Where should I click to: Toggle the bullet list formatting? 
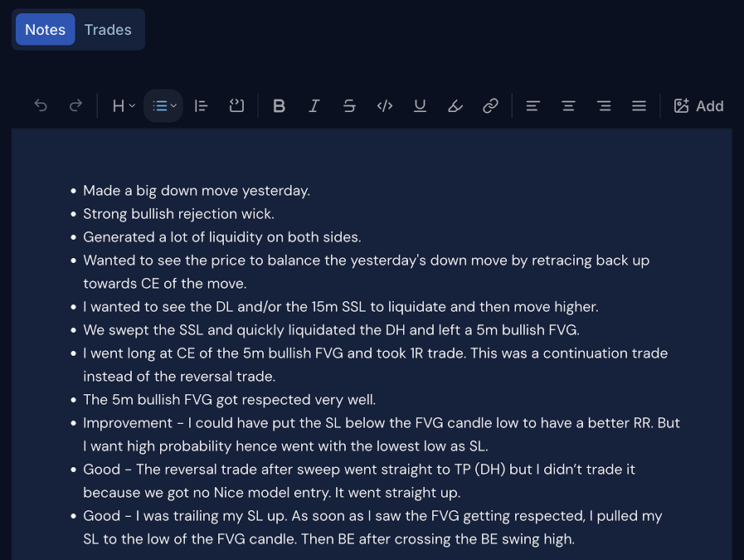coord(158,105)
